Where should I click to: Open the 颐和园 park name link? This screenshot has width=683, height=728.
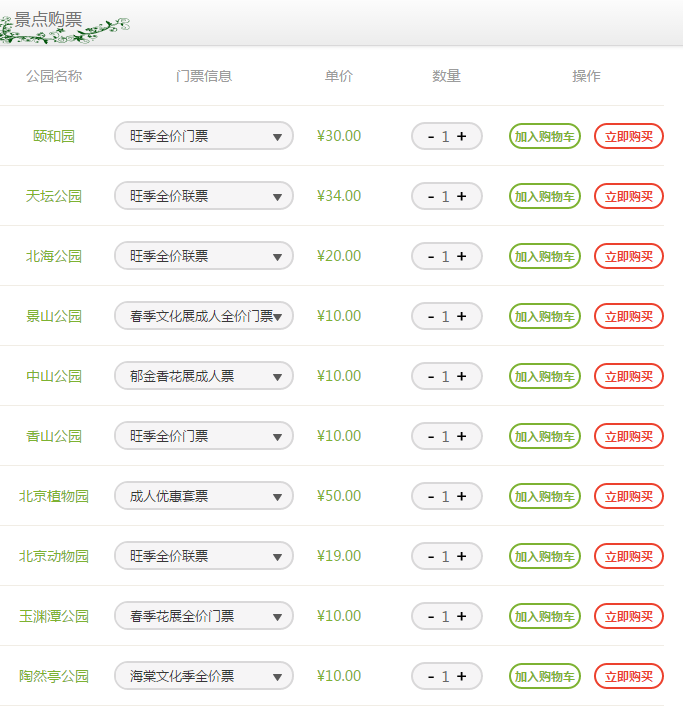pyautogui.click(x=54, y=136)
